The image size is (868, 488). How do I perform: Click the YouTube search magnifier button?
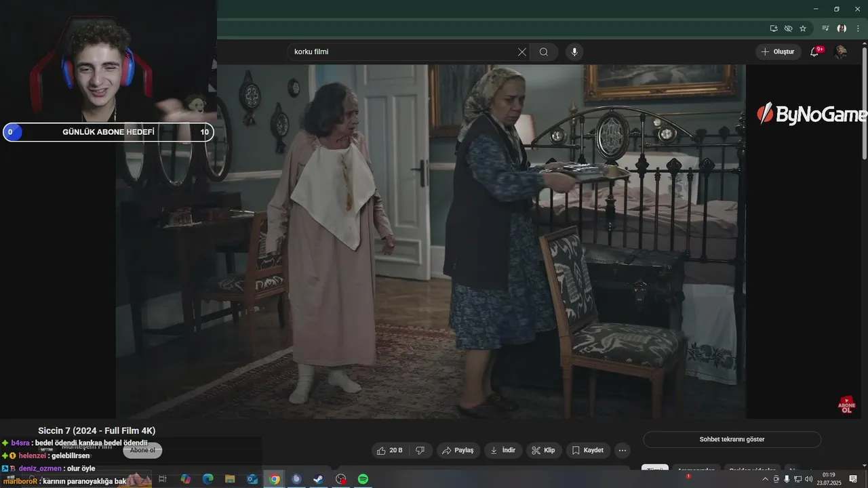[544, 52]
